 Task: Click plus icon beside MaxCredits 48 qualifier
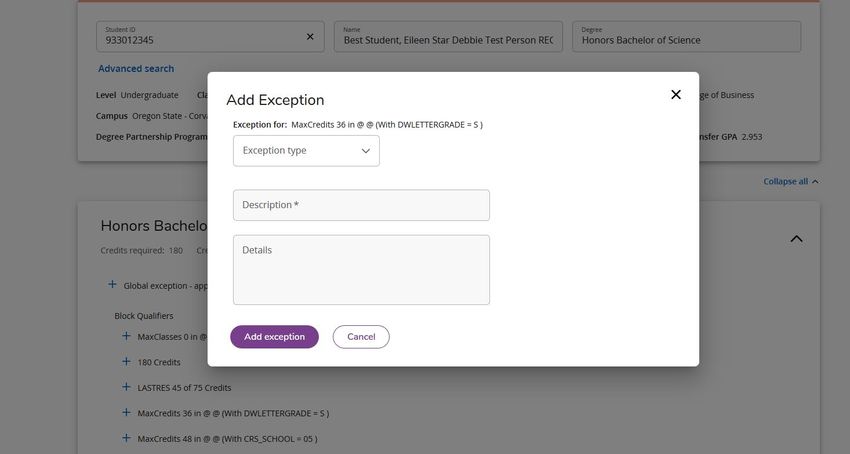(126, 438)
